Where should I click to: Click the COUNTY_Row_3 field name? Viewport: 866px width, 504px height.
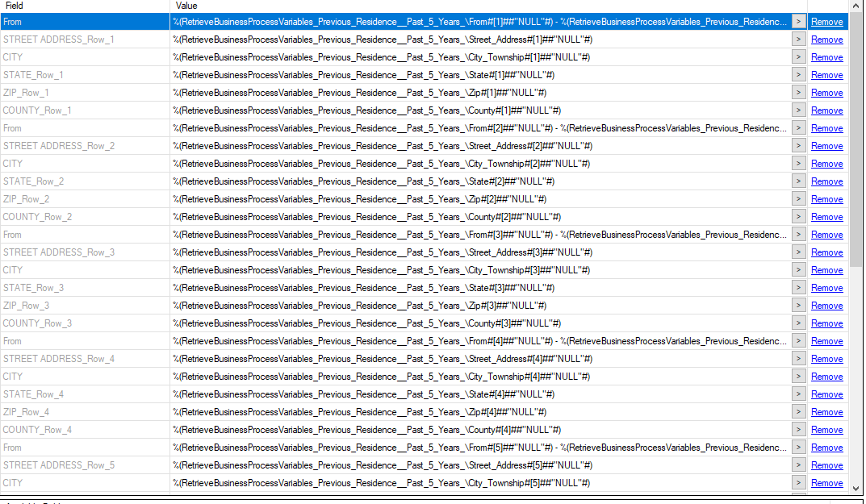click(x=37, y=323)
